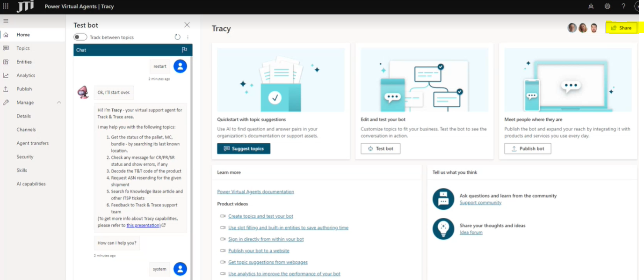Viewport: 644px width, 280px height.
Task: Open Details under Manage
Action: (24, 116)
